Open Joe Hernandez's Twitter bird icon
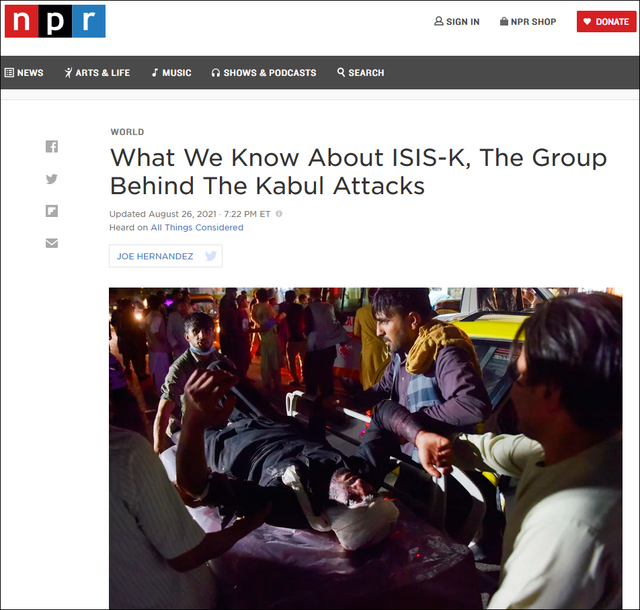Viewport: 640px width, 610px height. (x=211, y=256)
